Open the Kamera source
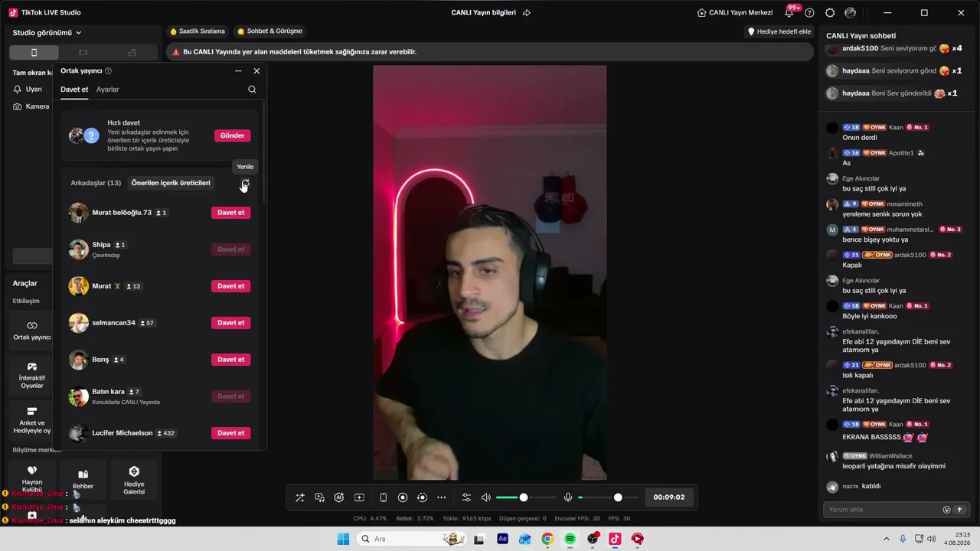The image size is (980, 551). 31,106
